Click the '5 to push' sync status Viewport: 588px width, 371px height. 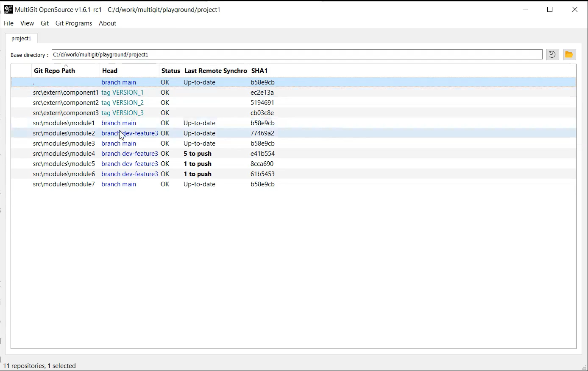(x=198, y=154)
